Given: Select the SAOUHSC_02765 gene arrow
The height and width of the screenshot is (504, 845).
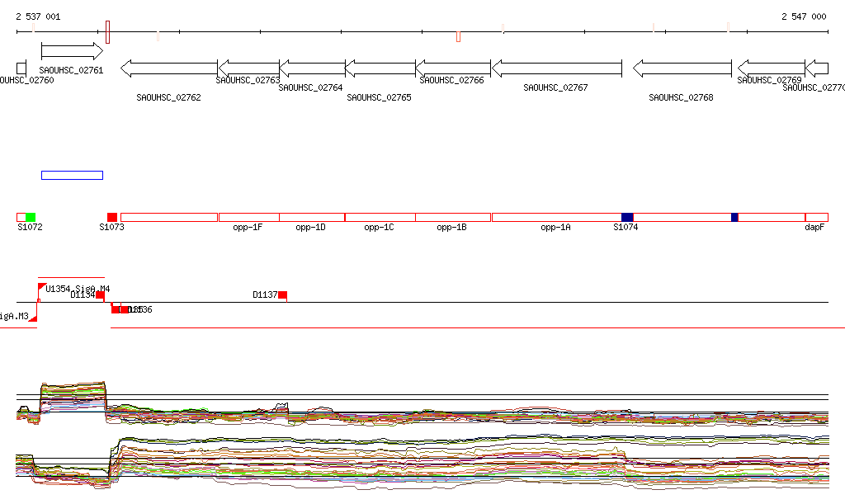Looking at the screenshot, I should tap(380, 68).
